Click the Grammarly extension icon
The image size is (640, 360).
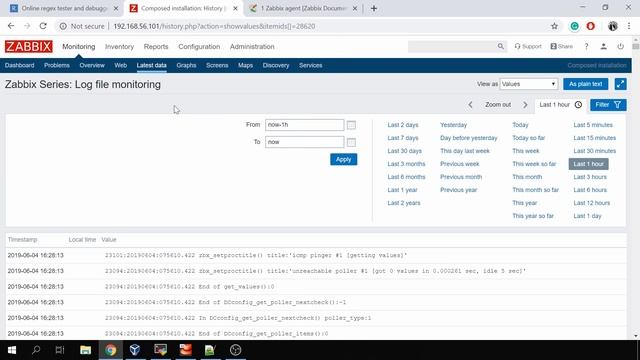pos(574,26)
